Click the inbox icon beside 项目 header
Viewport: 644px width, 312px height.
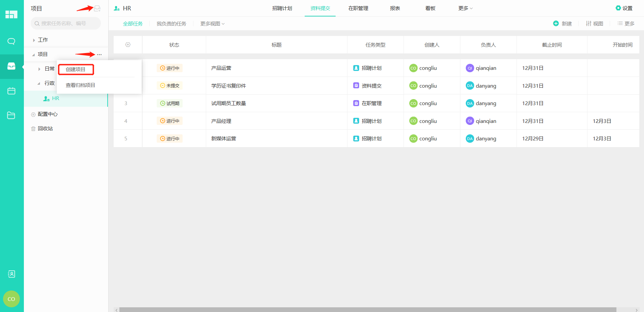tap(97, 8)
